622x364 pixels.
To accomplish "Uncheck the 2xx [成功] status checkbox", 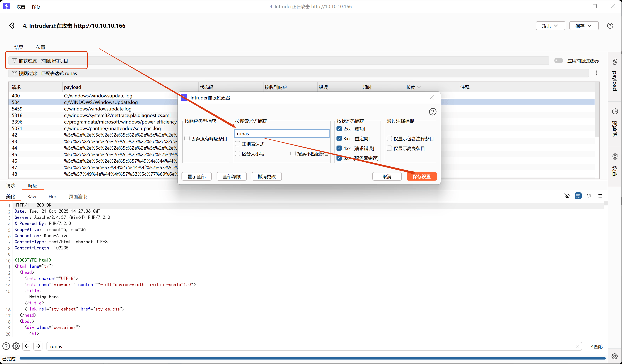I will 339,128.
